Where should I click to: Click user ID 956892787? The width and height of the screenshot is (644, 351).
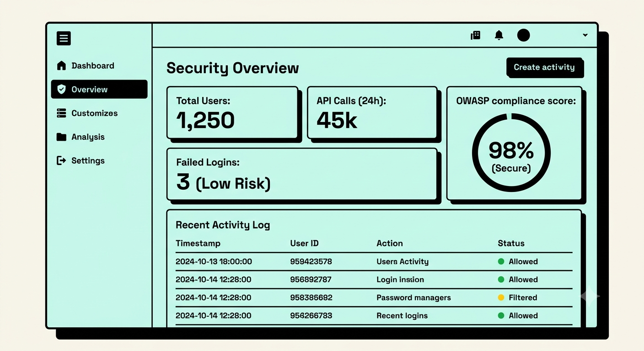(x=311, y=279)
